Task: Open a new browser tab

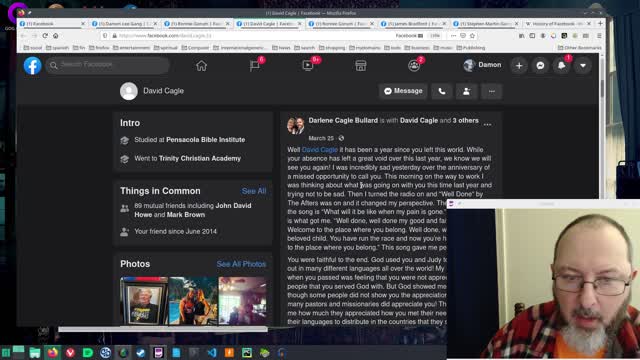Action: pos(600,24)
